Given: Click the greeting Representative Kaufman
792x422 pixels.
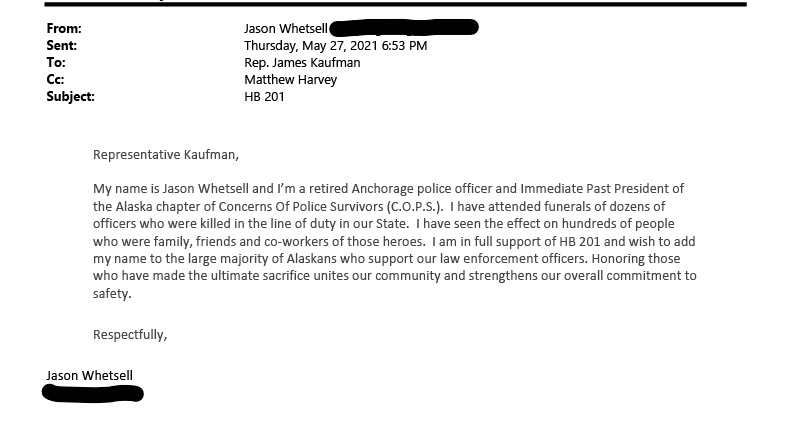Looking at the screenshot, I should (x=166, y=155).
